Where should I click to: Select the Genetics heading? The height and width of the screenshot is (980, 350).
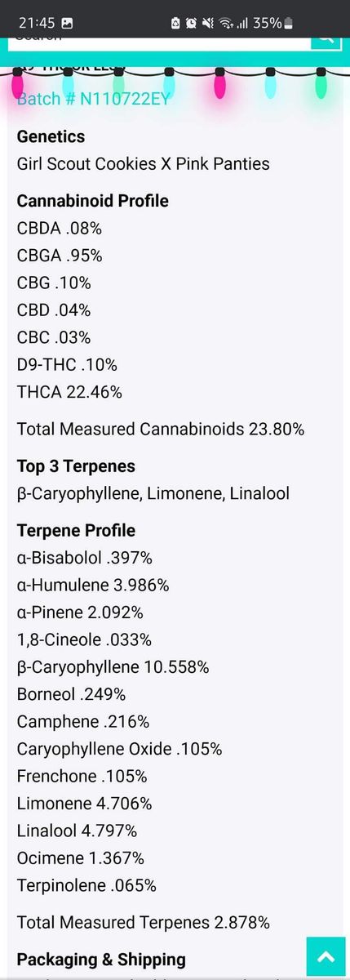[x=51, y=136]
